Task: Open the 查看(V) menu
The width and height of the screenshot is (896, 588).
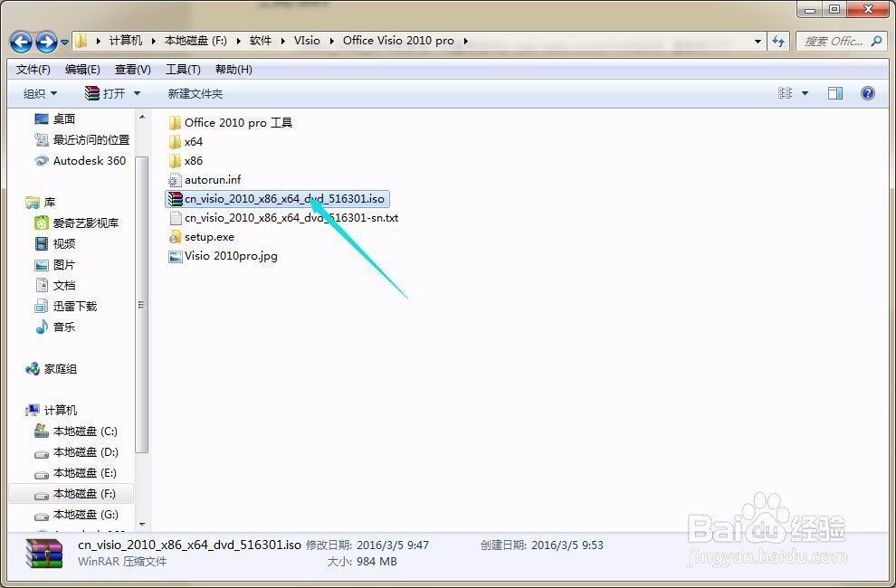Action: [132, 70]
